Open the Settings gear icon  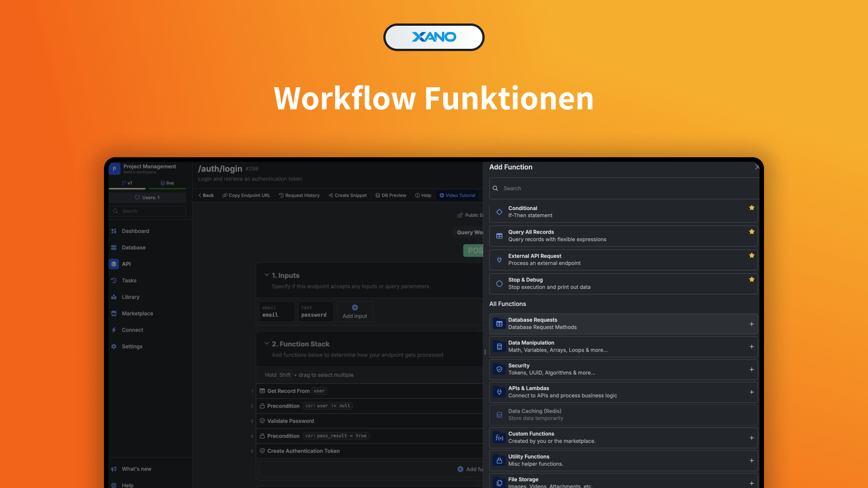click(x=114, y=347)
